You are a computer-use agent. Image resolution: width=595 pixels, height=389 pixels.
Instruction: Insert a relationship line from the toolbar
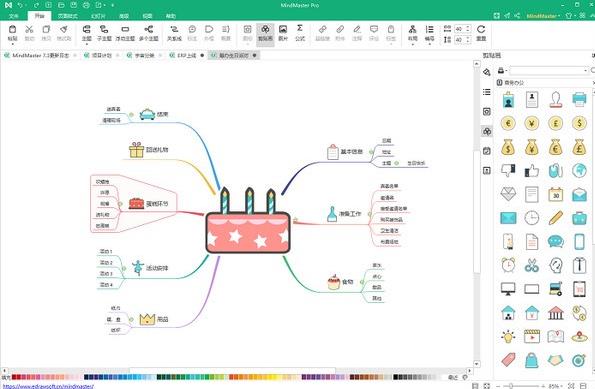(x=174, y=33)
